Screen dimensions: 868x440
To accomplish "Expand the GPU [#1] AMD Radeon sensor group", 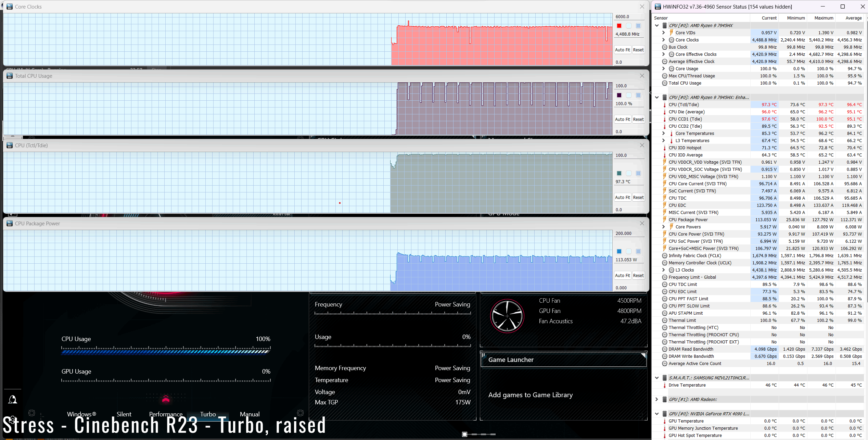I will tap(657, 400).
